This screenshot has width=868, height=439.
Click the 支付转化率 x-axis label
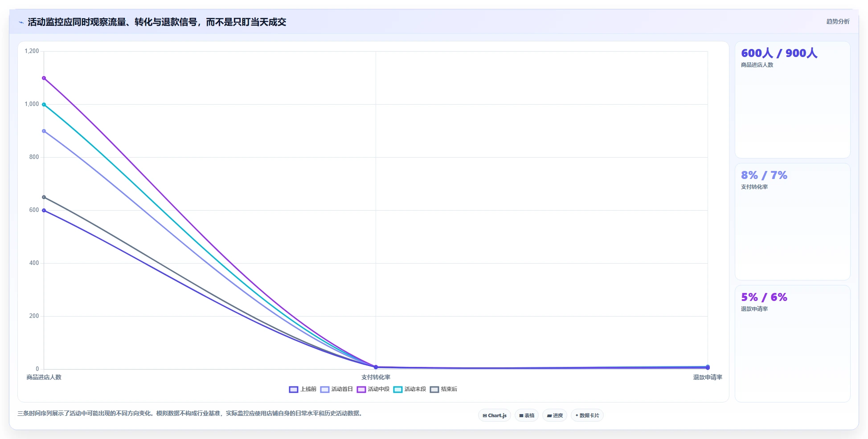coord(376,377)
